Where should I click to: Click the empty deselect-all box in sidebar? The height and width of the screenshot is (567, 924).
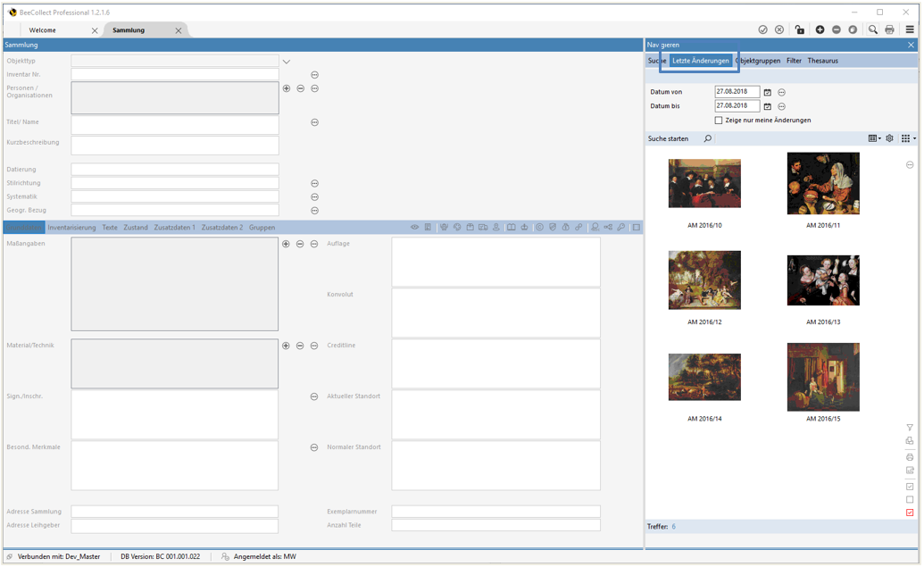pos(910,499)
